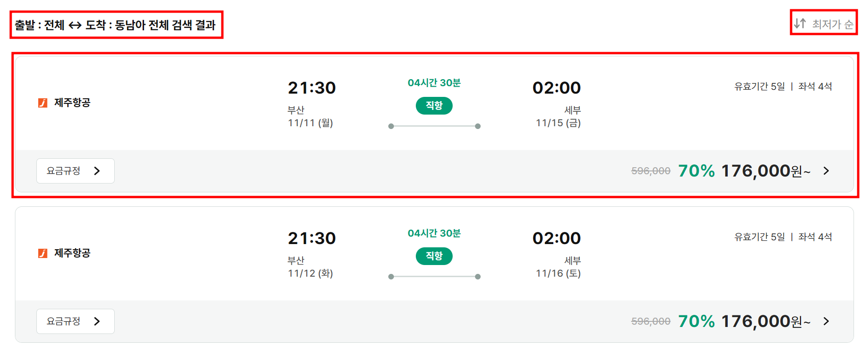
Task: Open the 176,000원~ price link on second flight
Action: 765,321
